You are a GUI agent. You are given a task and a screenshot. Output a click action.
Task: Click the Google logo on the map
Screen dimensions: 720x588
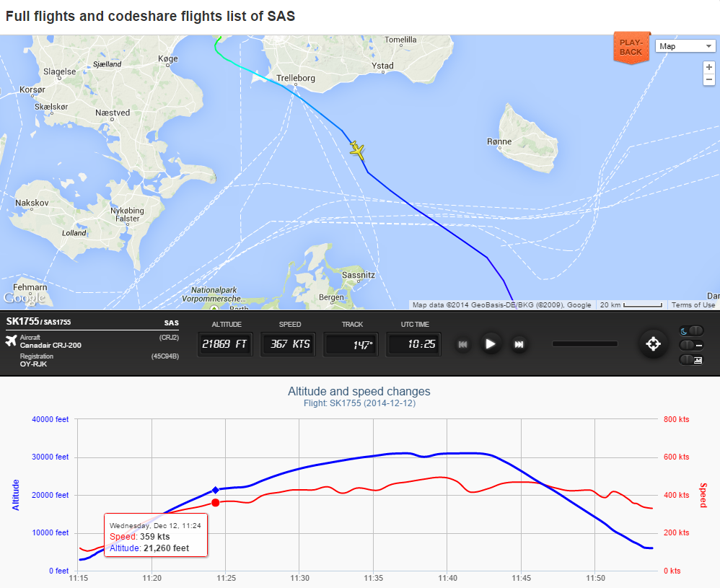click(24, 298)
